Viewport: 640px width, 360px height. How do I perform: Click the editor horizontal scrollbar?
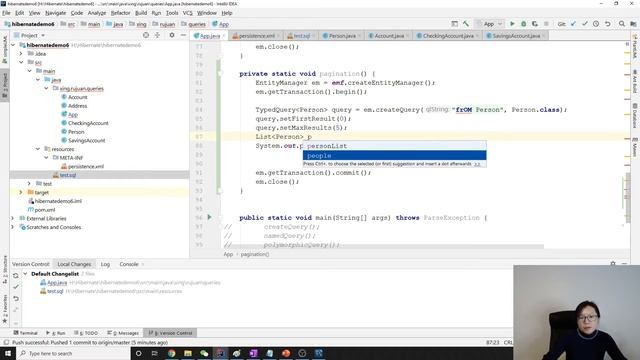(384, 247)
